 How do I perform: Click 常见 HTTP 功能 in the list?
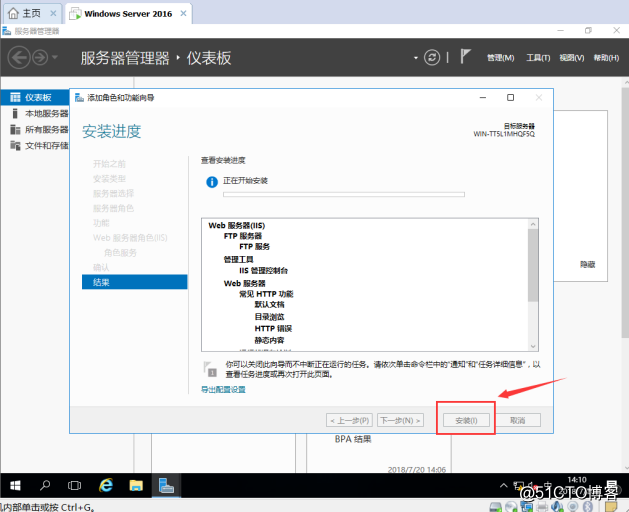click(266, 294)
